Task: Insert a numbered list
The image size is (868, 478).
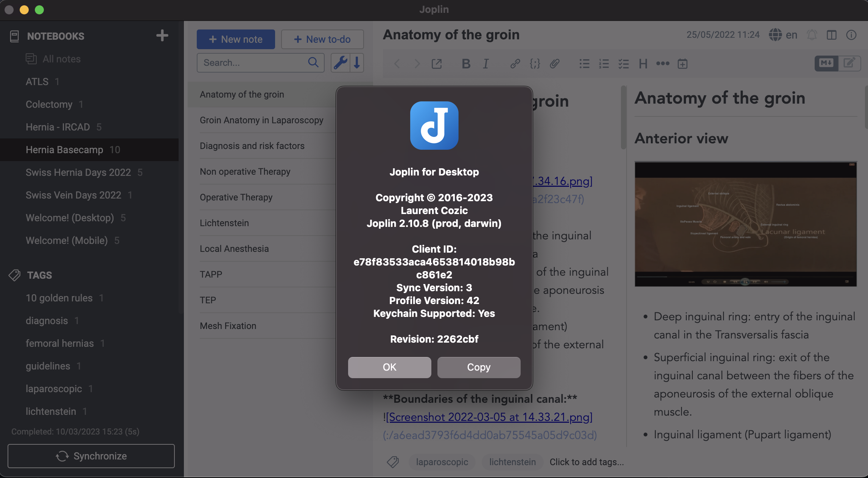Action: (x=604, y=64)
